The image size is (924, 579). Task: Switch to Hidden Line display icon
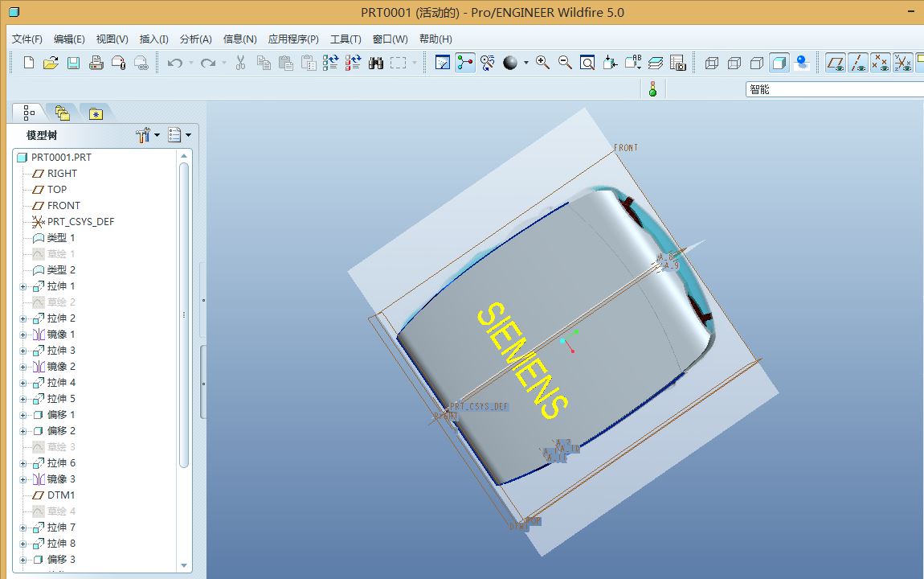point(734,63)
